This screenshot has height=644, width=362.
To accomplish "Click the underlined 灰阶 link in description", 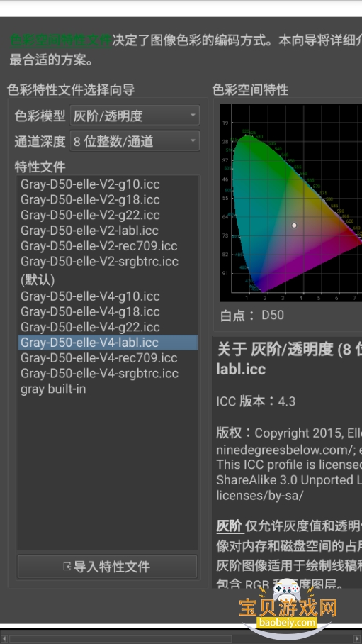I will pos(230,526).
